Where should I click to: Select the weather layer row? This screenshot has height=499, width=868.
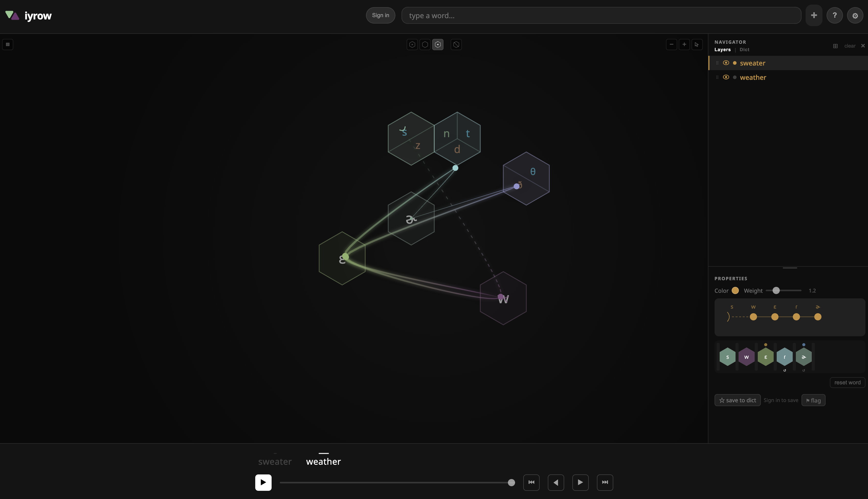(x=788, y=78)
